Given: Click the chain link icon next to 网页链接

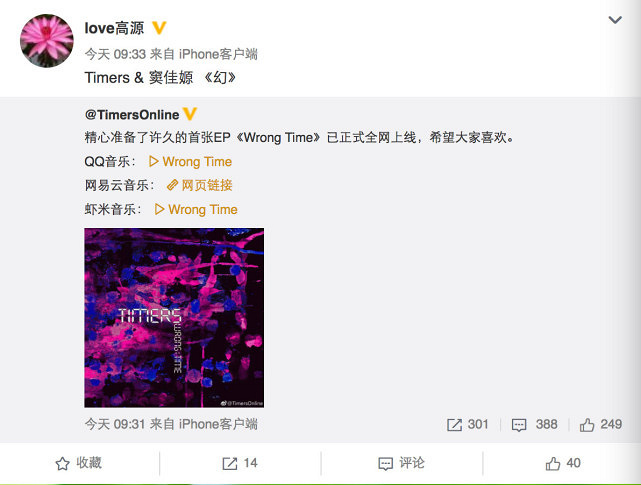Looking at the screenshot, I should pyautogui.click(x=173, y=185).
